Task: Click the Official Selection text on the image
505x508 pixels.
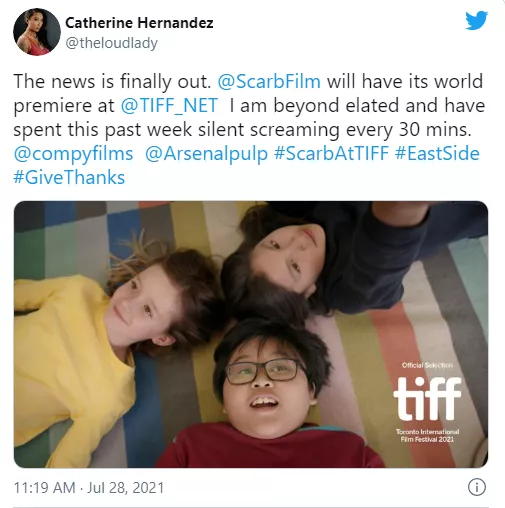Action: [427, 365]
